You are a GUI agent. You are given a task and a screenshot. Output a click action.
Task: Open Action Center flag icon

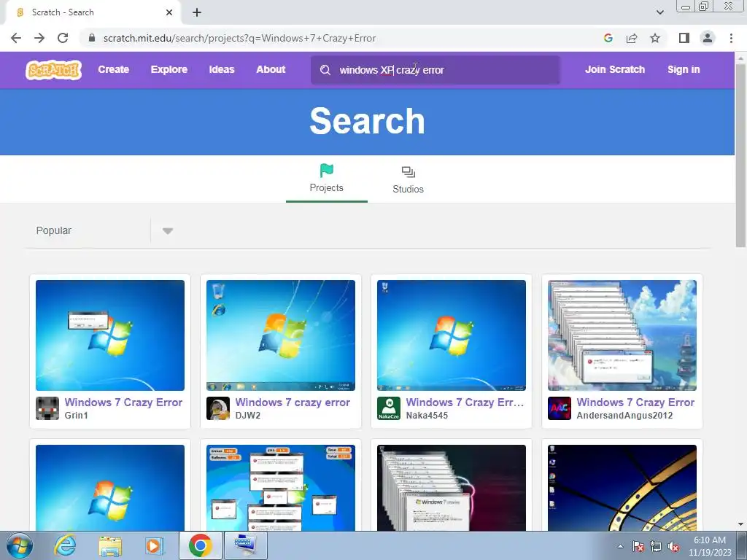click(x=638, y=546)
